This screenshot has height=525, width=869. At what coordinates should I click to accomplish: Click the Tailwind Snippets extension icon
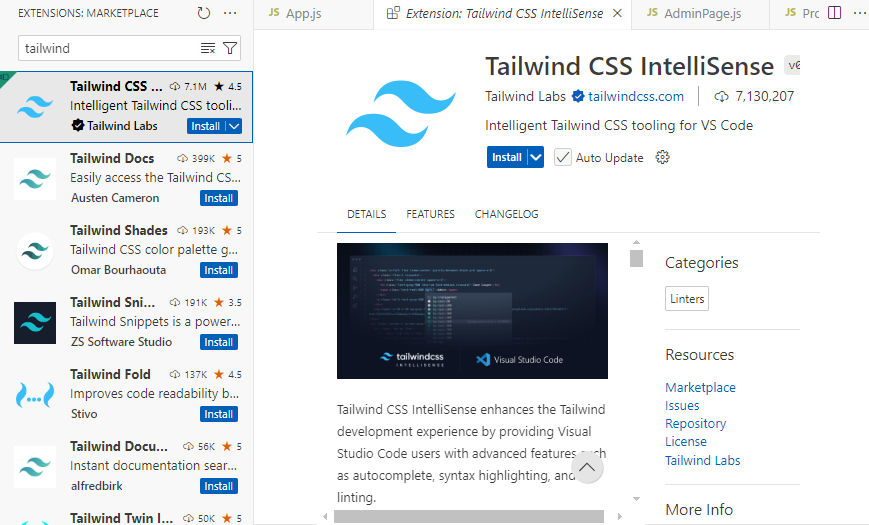click(35, 323)
